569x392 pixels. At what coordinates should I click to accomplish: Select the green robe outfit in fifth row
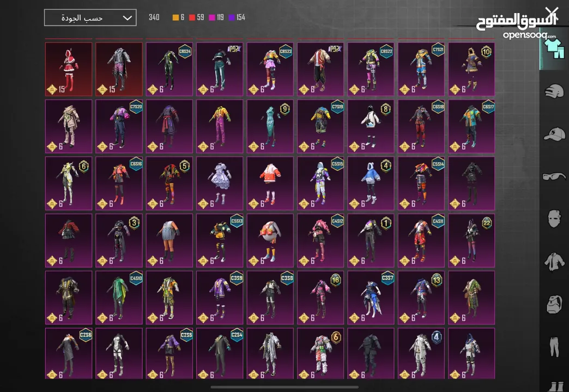point(471,297)
